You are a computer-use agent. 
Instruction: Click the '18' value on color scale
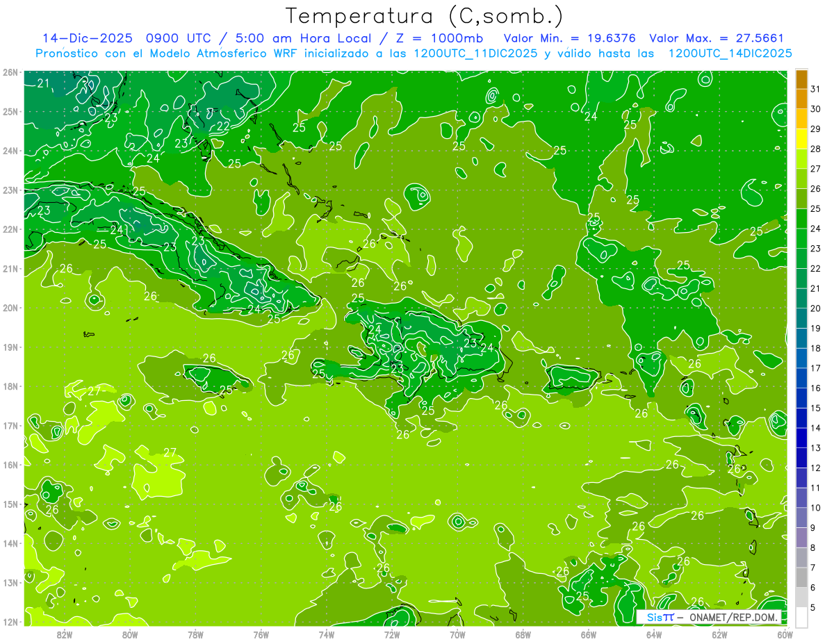tap(815, 349)
